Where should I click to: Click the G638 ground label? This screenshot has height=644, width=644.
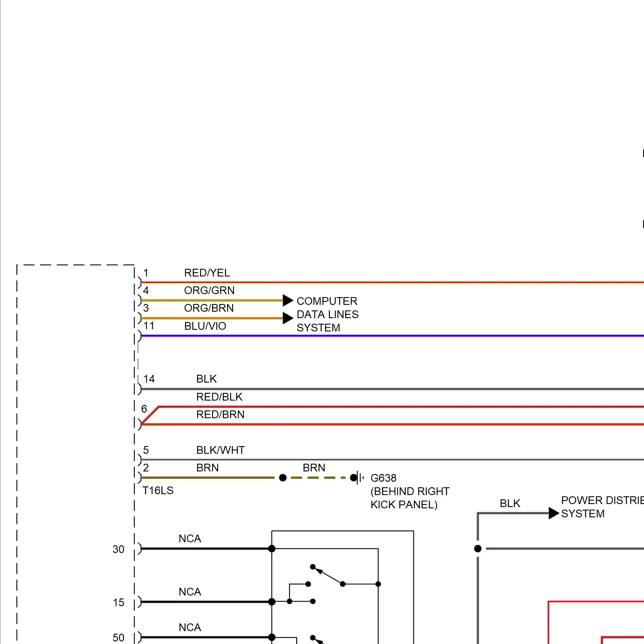click(383, 478)
